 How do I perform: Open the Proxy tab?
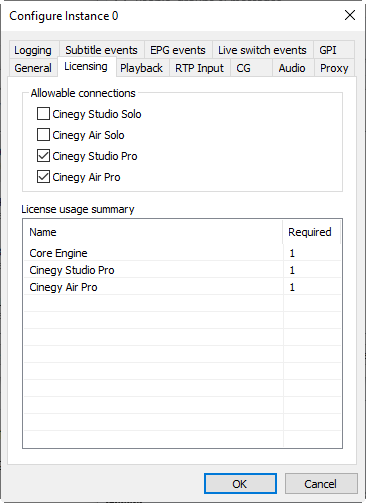[x=334, y=68]
